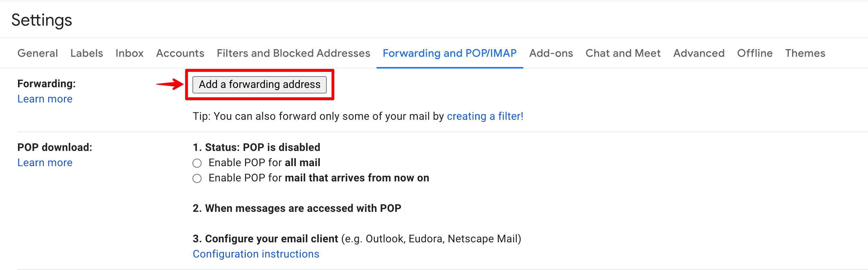
Task: Switch to the Themes tab
Action: [805, 53]
